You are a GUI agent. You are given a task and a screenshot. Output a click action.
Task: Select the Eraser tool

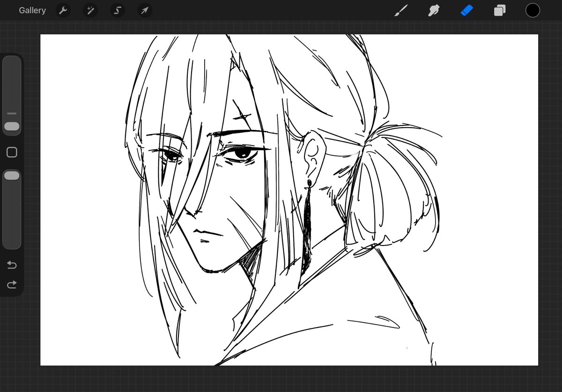coord(467,10)
